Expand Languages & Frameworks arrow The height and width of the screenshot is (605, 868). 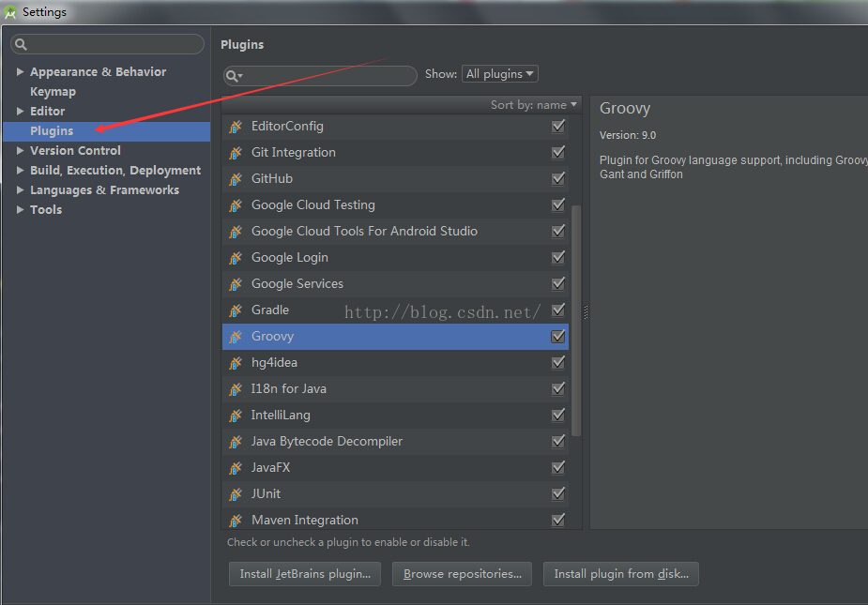click(x=20, y=189)
